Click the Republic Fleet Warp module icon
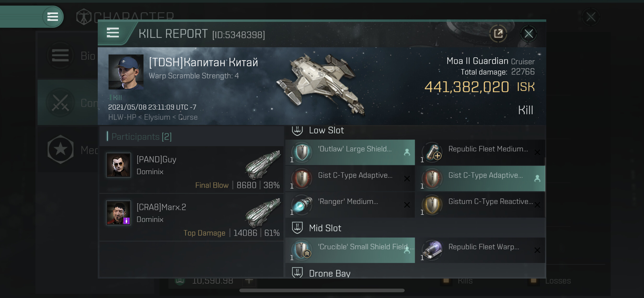Screen dimensions: 644x298 click(x=432, y=250)
